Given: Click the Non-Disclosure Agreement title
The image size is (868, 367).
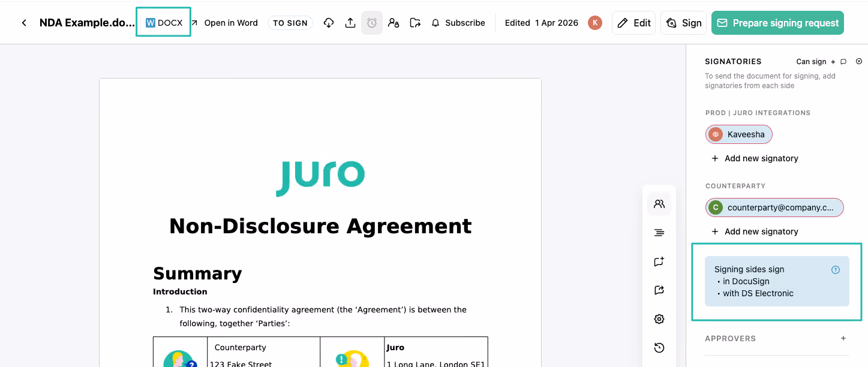Looking at the screenshot, I should (320, 226).
